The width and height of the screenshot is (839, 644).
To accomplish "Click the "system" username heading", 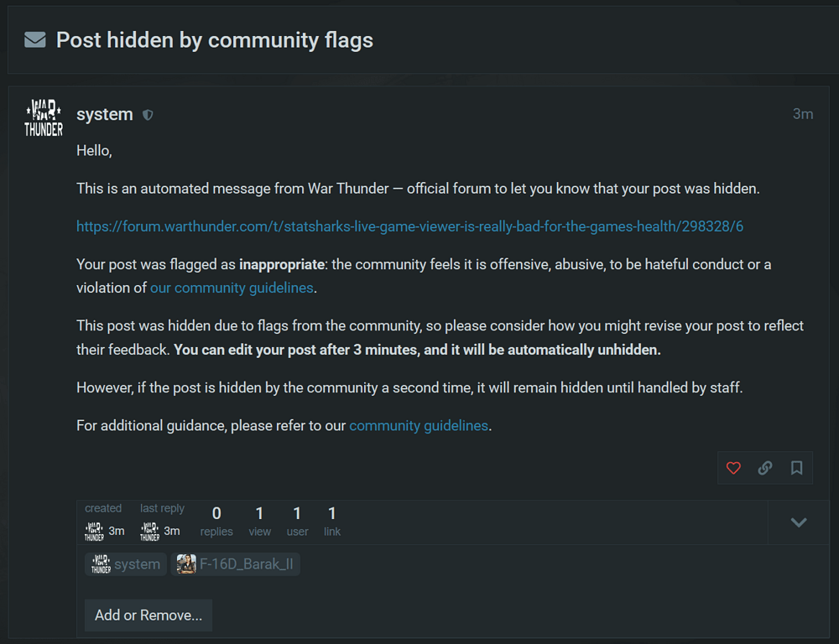I will [104, 114].
